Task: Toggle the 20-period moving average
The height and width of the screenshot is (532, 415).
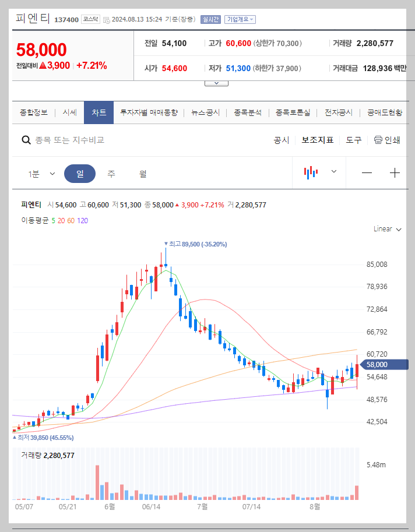Action: click(61, 220)
